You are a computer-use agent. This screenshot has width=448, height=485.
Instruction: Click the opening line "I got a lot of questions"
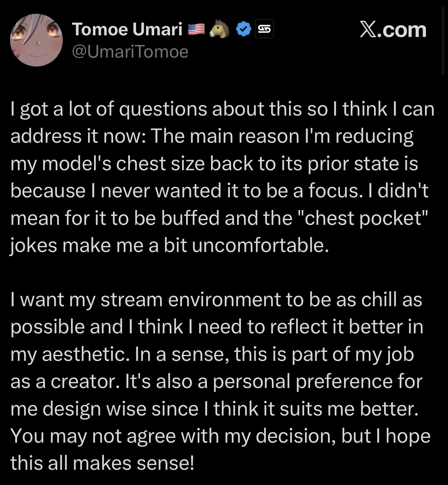[110, 109]
